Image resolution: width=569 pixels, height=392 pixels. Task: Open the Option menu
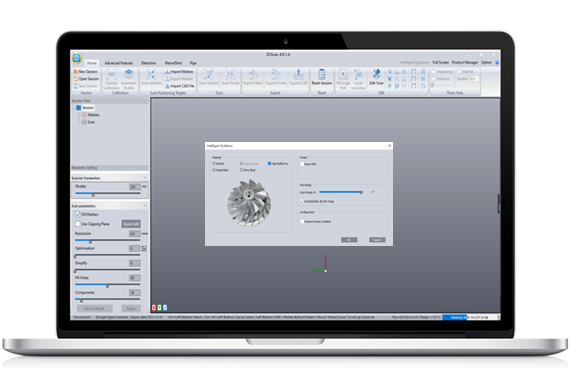[x=486, y=62]
